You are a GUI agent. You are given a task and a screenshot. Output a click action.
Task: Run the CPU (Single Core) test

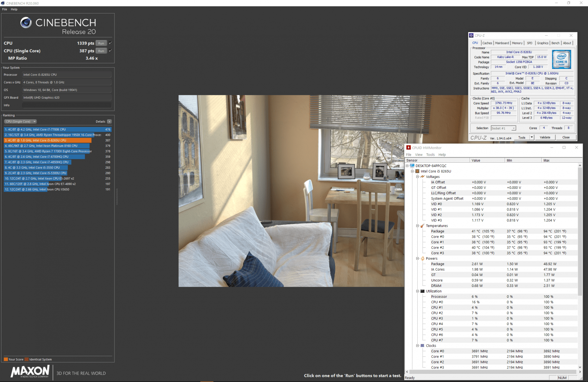pyautogui.click(x=101, y=51)
